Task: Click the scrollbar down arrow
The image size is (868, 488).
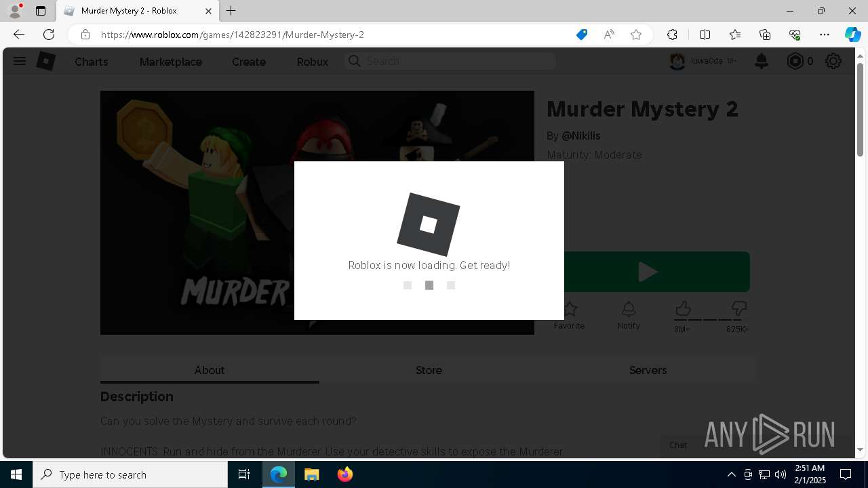Action: click(860, 450)
